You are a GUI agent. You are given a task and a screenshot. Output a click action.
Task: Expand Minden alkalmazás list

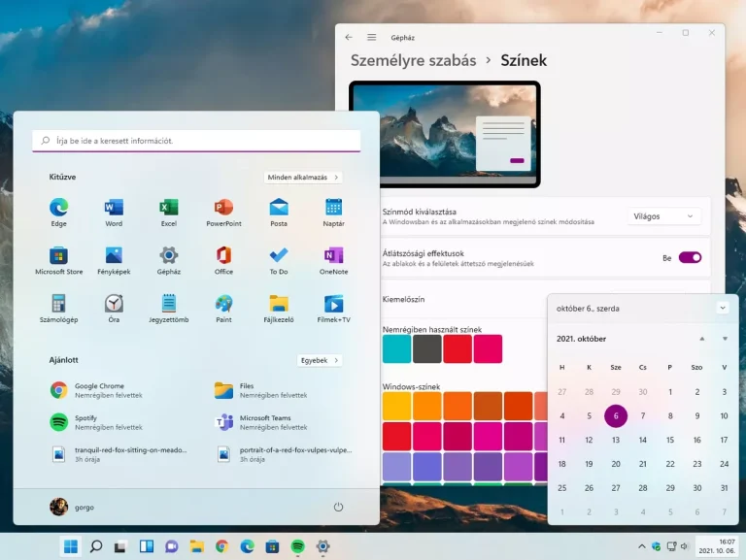pos(303,177)
